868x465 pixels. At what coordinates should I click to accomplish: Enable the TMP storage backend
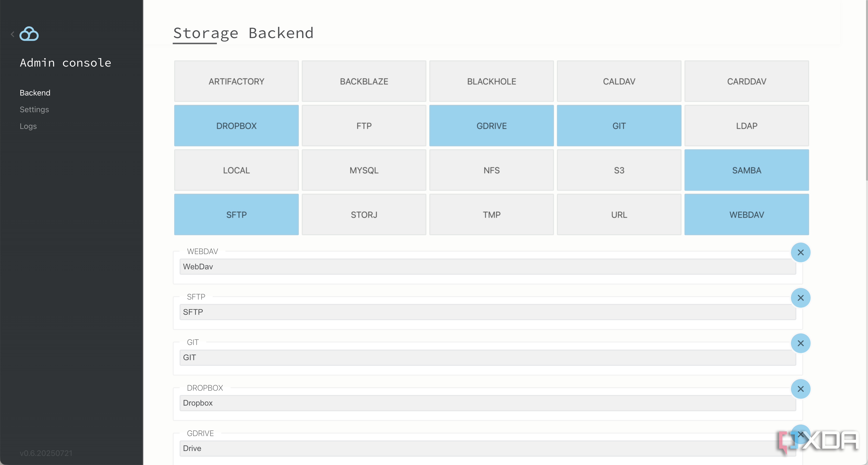click(491, 215)
